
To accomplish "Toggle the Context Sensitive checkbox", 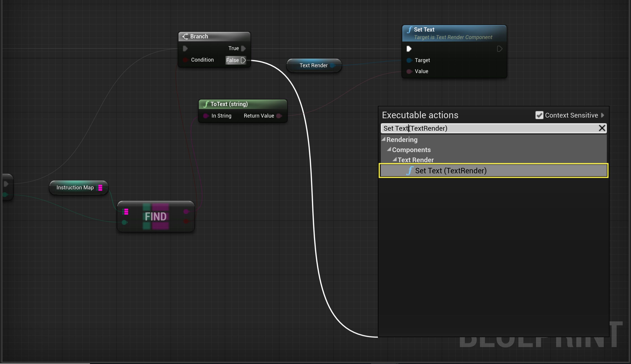I will click(x=539, y=115).
